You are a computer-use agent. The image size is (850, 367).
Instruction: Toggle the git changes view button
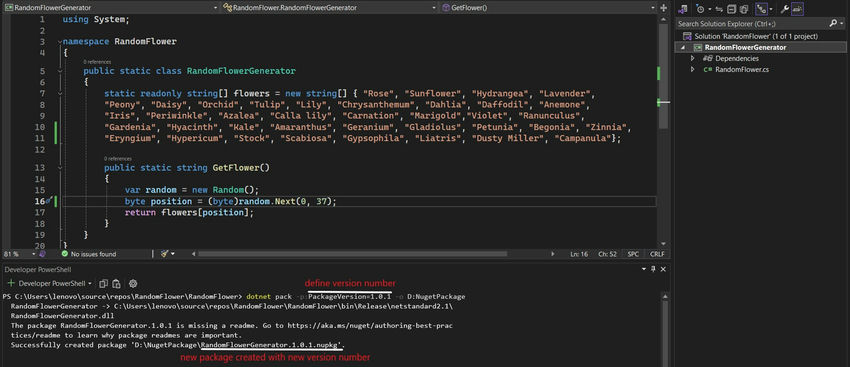761,9
